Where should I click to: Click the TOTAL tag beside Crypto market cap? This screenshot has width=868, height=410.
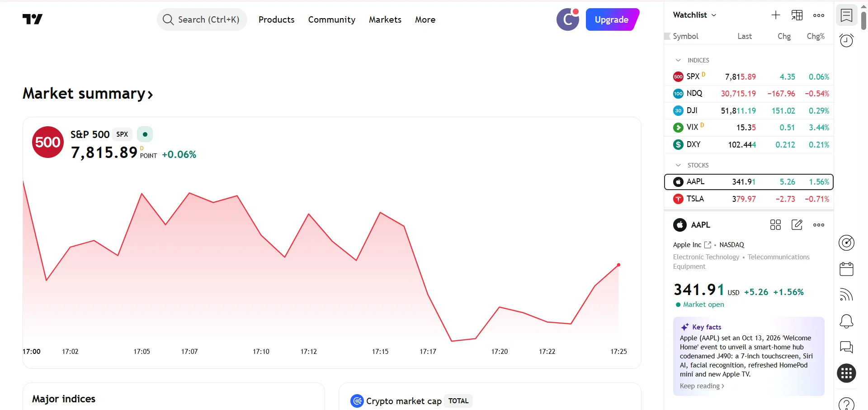point(458,401)
